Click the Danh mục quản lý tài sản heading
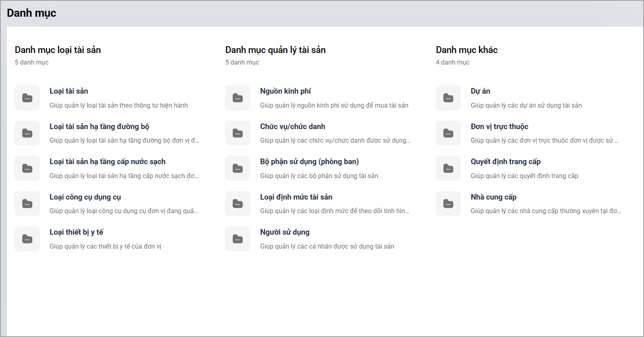The image size is (644, 337). [x=275, y=50]
